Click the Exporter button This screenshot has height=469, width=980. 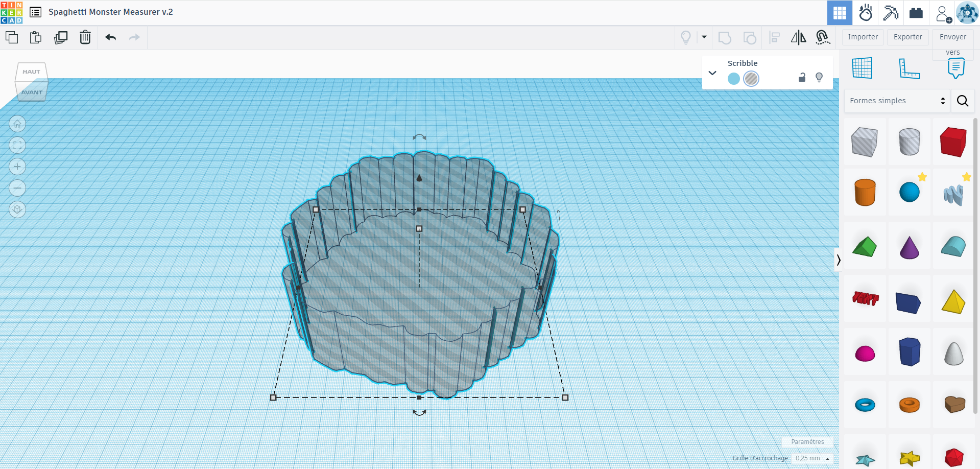[x=908, y=37]
